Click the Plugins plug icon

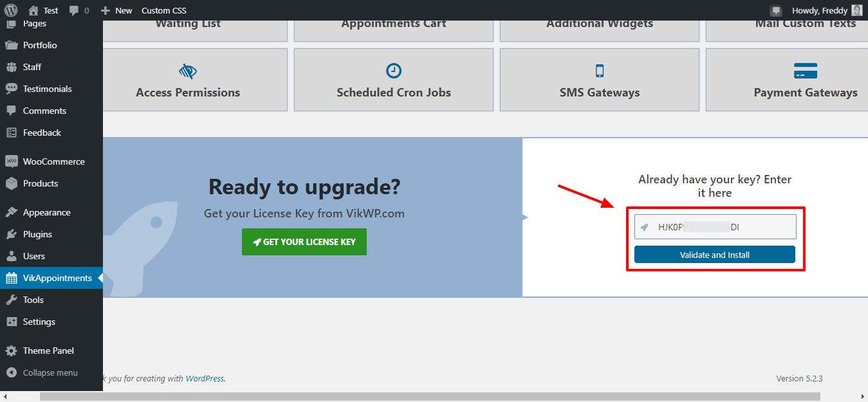(x=12, y=234)
